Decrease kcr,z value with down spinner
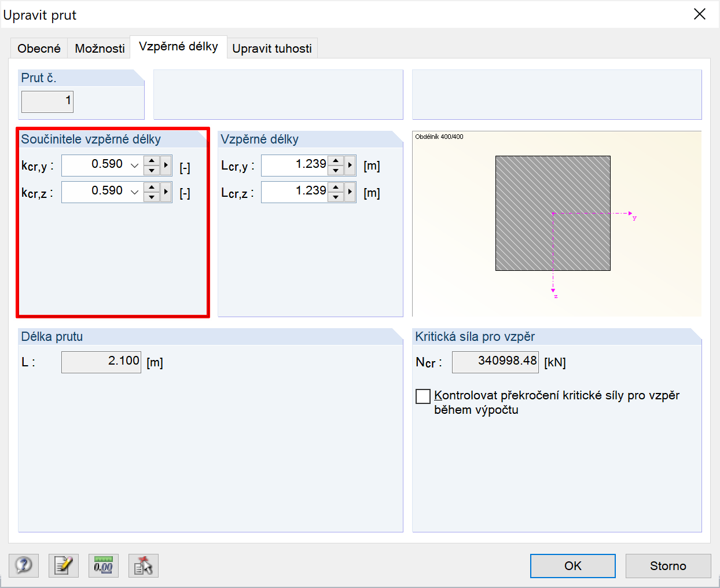The image size is (720, 588). tap(152, 197)
